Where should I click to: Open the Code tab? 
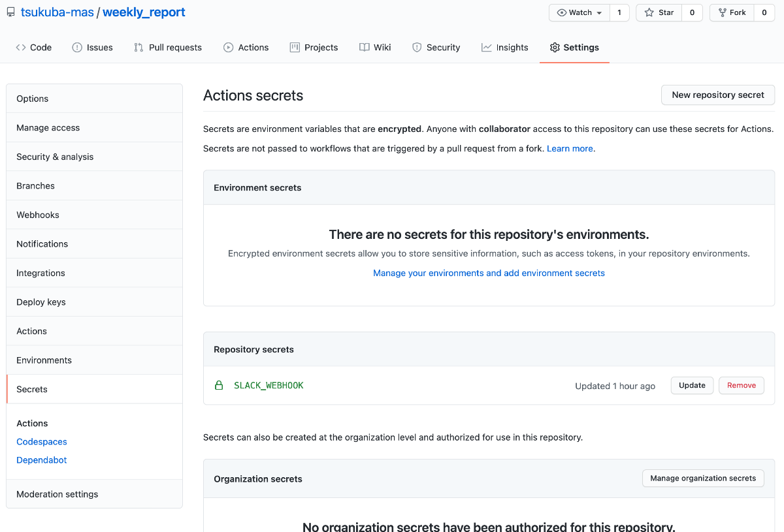(x=34, y=48)
